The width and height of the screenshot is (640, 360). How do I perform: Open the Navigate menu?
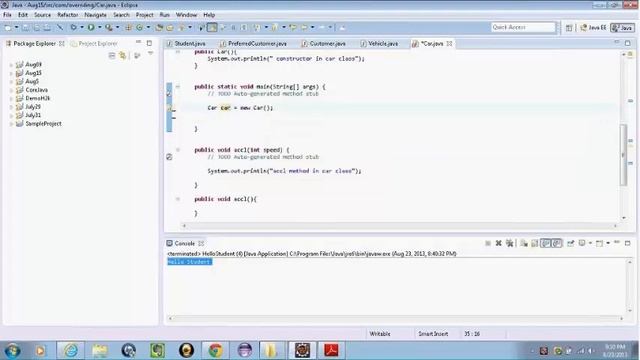[96, 15]
